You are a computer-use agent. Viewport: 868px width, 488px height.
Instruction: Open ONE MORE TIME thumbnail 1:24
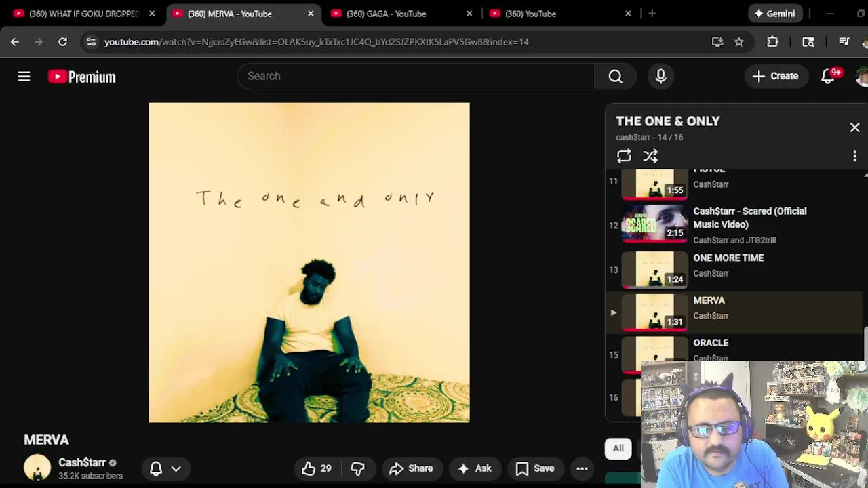coord(654,269)
